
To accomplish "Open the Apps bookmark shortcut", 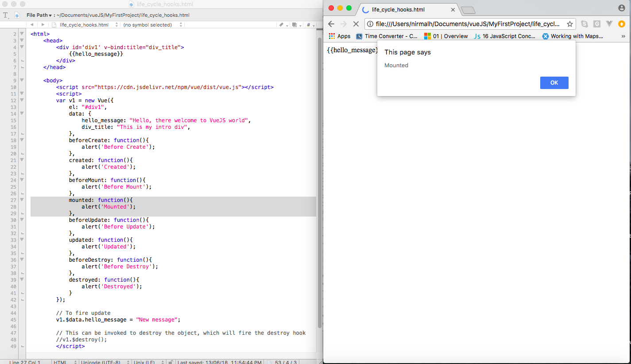I will pos(339,36).
